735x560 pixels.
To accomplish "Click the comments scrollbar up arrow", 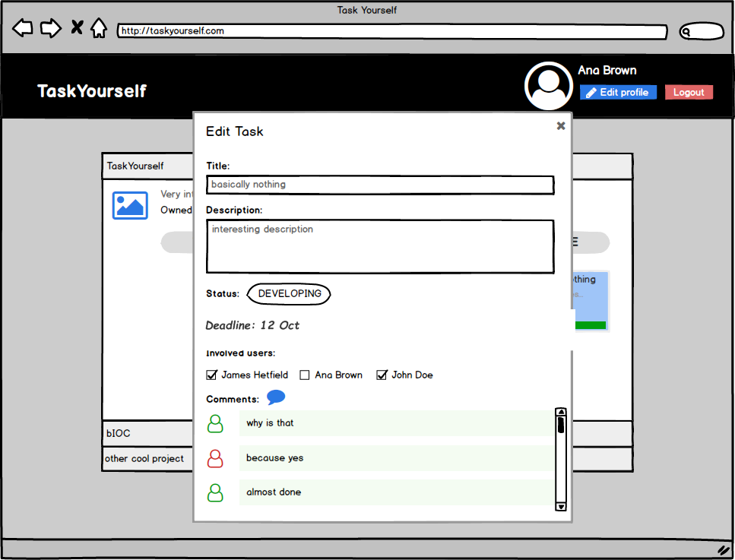I will [561, 412].
